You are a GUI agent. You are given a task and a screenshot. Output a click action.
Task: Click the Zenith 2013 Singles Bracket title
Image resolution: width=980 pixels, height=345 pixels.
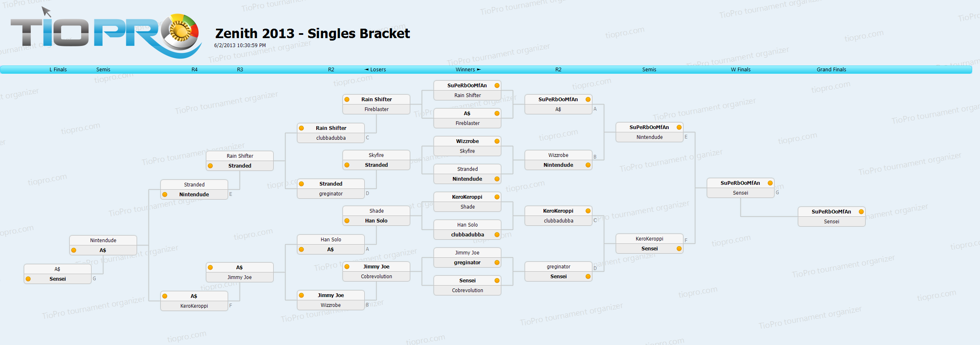(x=313, y=34)
